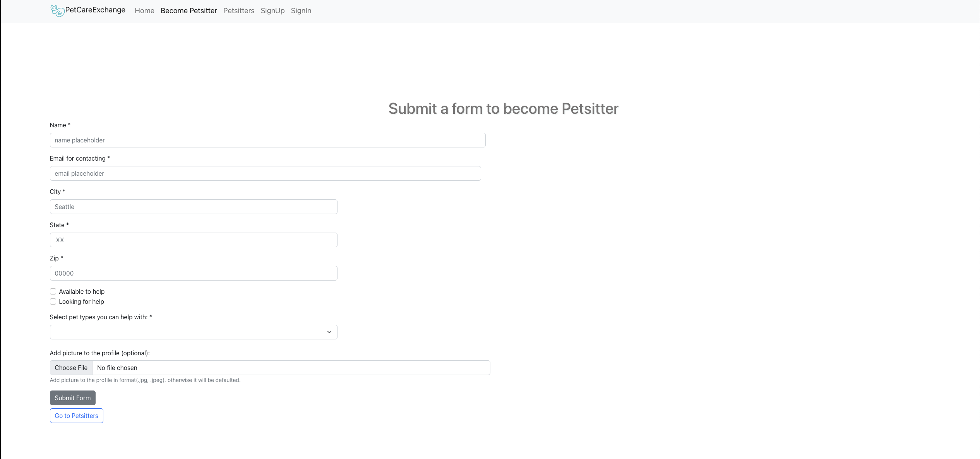The height and width of the screenshot is (459, 980).
Task: Click the PetCareExchange cat logo icon
Action: click(x=57, y=10)
